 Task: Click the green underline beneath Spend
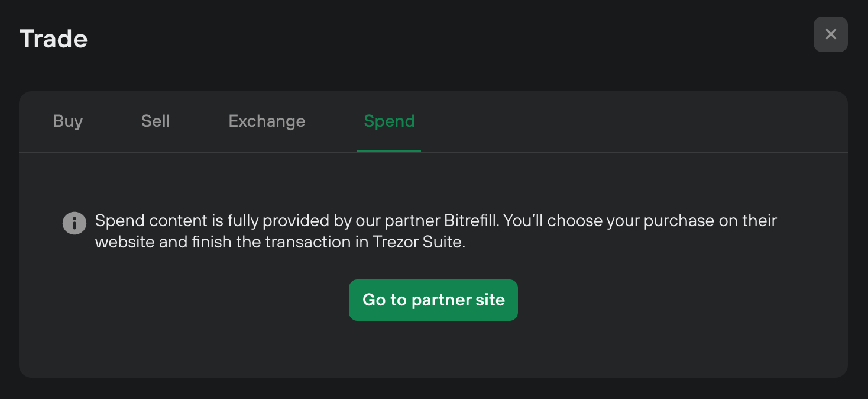click(389, 151)
